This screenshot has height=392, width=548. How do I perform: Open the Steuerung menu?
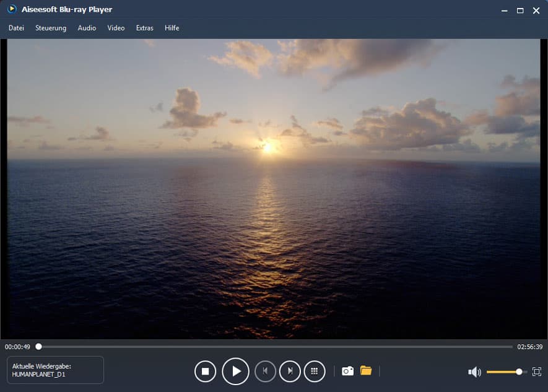pos(51,28)
